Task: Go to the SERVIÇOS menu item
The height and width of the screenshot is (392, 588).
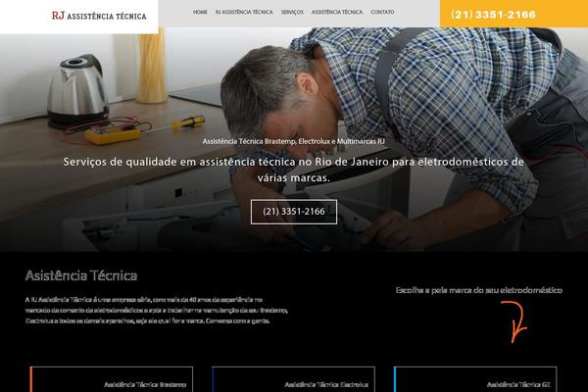Action: click(292, 13)
